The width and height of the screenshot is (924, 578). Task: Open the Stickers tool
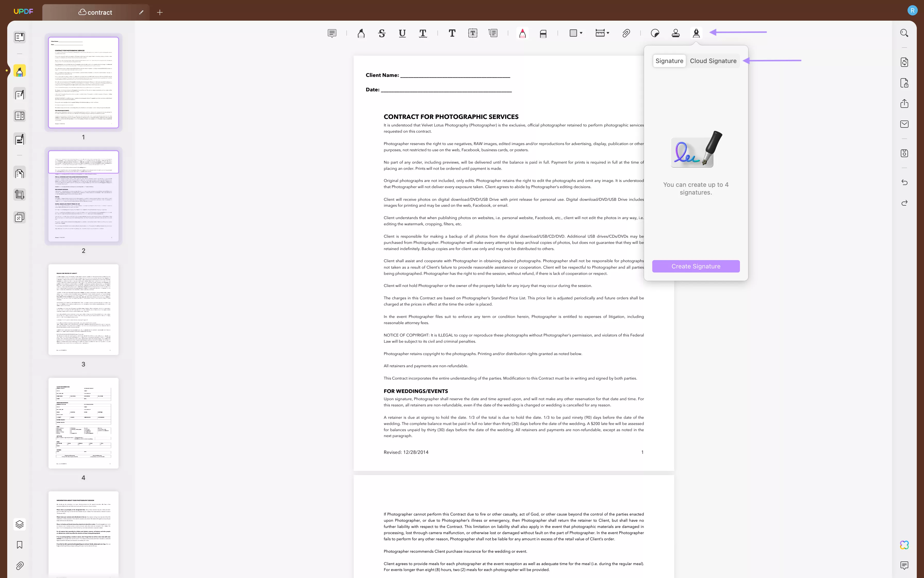click(x=655, y=34)
